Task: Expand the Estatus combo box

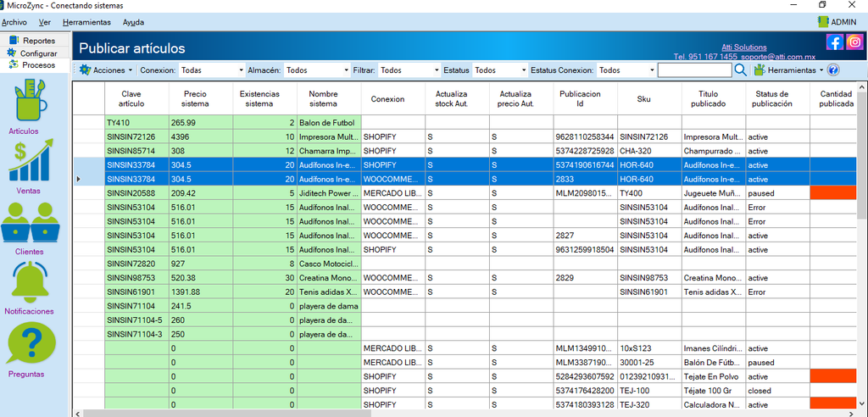Action: click(x=524, y=70)
